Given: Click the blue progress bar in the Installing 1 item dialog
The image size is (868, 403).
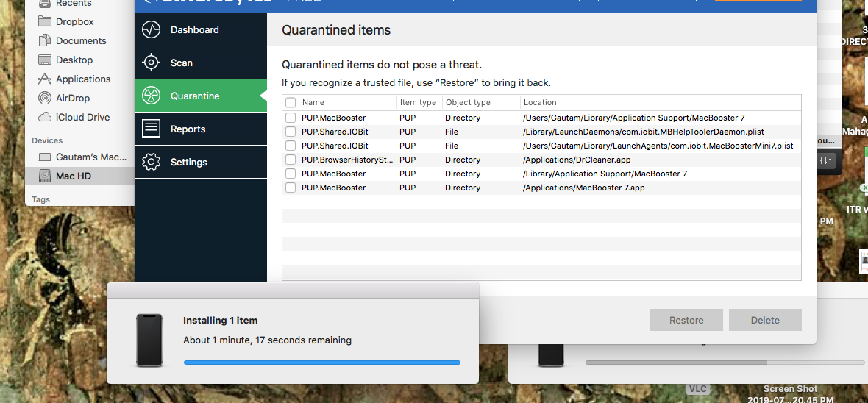Looking at the screenshot, I should (x=321, y=363).
